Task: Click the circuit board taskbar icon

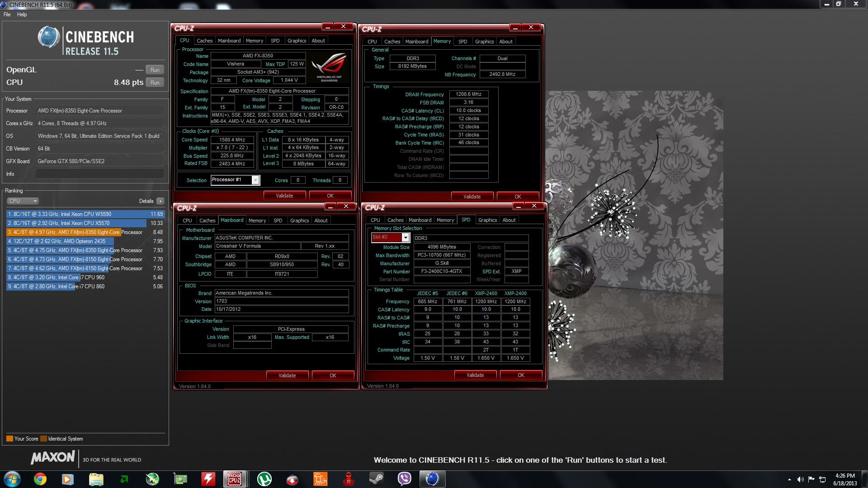Action: pos(180,479)
